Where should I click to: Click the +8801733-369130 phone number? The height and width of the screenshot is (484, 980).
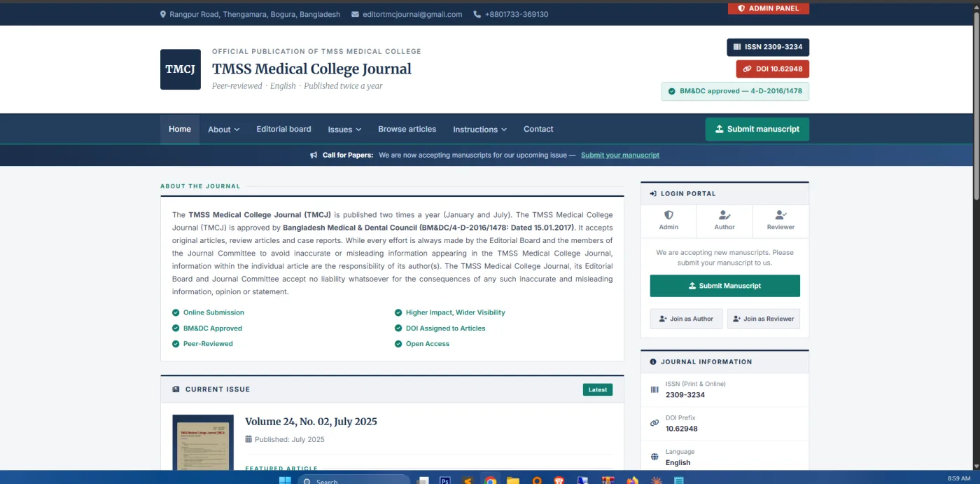tap(517, 14)
